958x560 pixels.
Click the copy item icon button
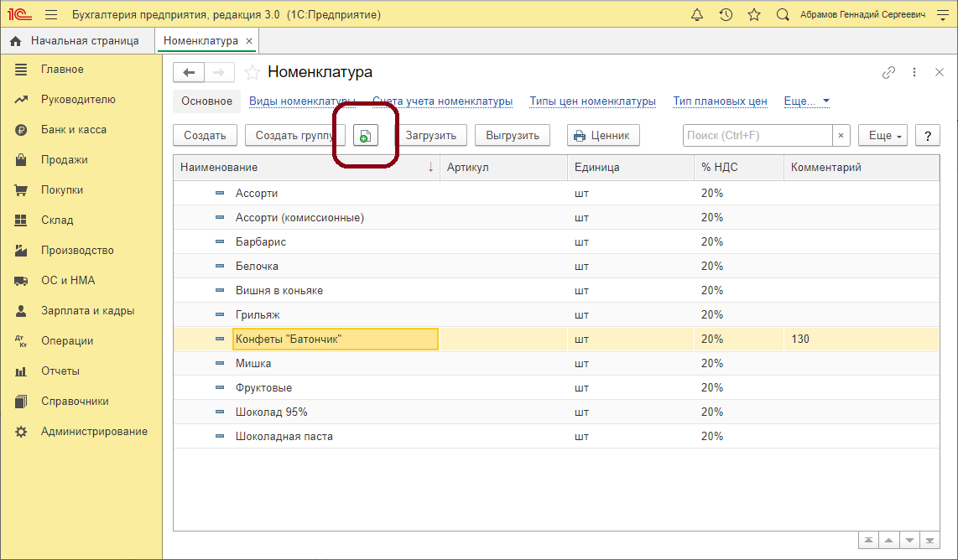tap(365, 136)
